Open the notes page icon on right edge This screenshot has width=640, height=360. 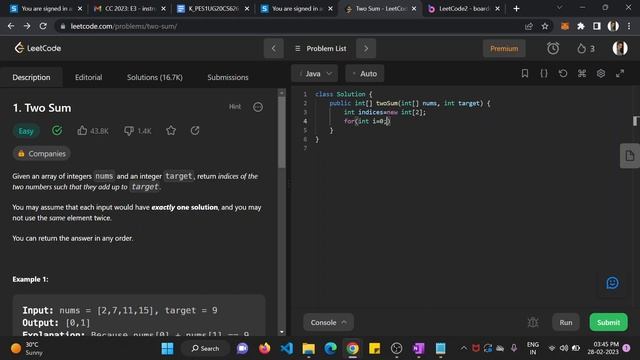point(630,156)
